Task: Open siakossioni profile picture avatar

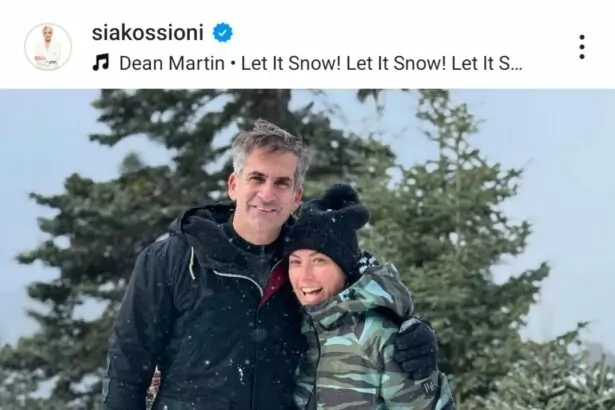Action: [x=48, y=47]
